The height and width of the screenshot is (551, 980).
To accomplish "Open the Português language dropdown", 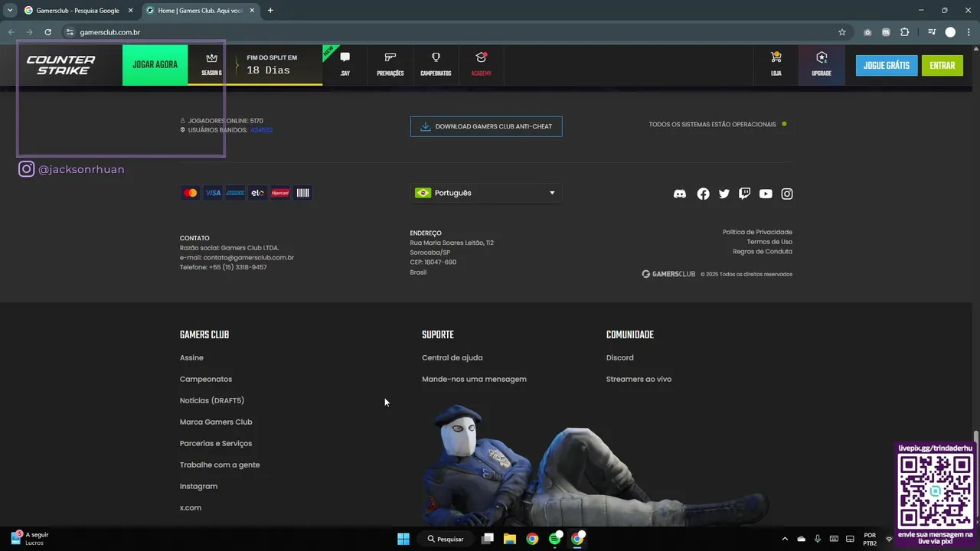I will point(486,193).
